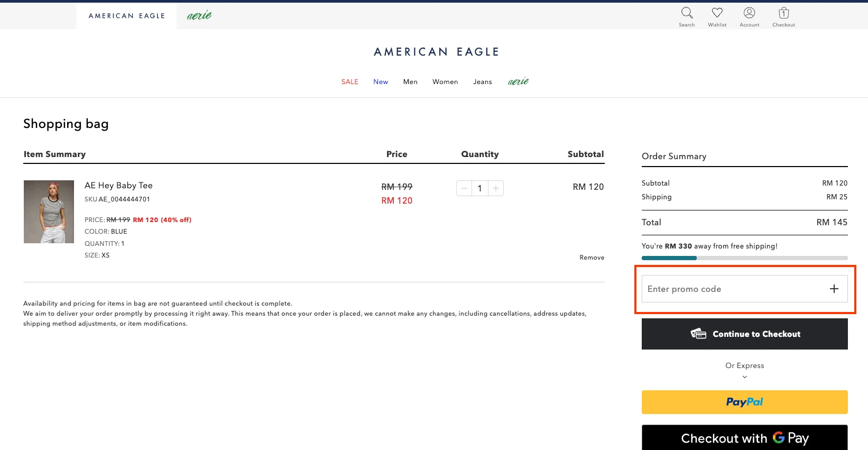Open the Men menu
Image resolution: width=868 pixels, height=450 pixels.
tap(410, 82)
